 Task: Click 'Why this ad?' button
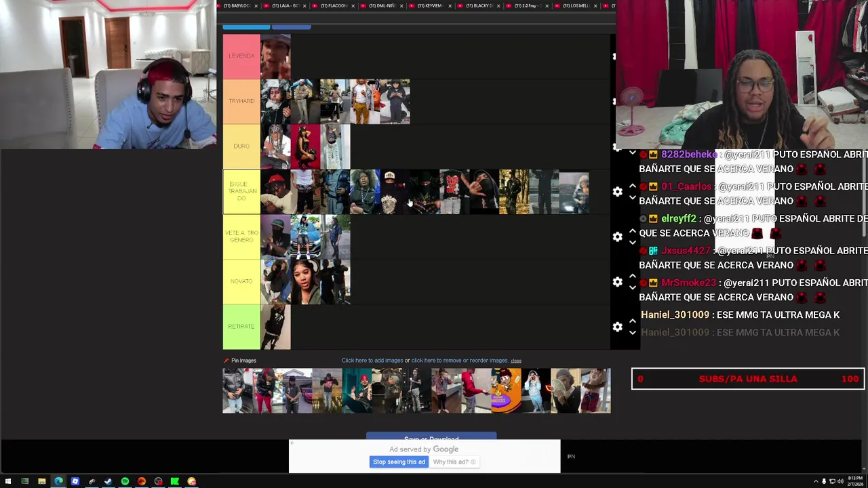[x=454, y=462]
